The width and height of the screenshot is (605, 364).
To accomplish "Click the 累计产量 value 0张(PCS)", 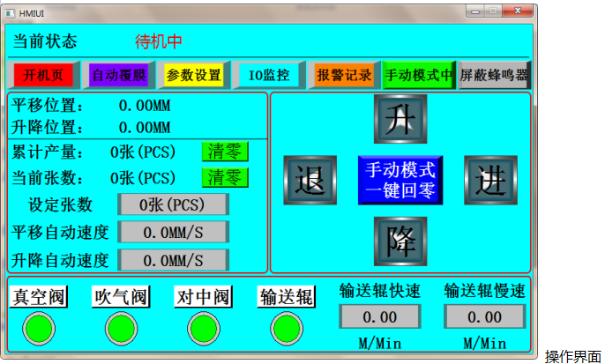I will [143, 152].
